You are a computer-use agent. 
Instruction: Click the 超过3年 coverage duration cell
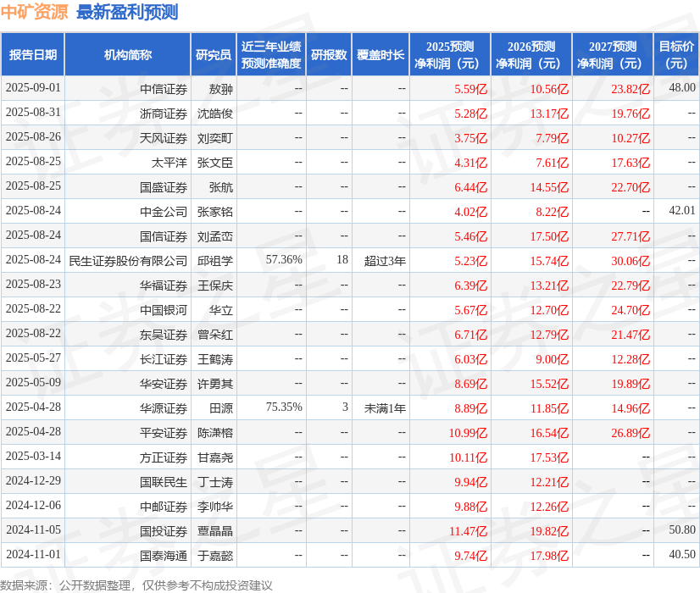[381, 260]
